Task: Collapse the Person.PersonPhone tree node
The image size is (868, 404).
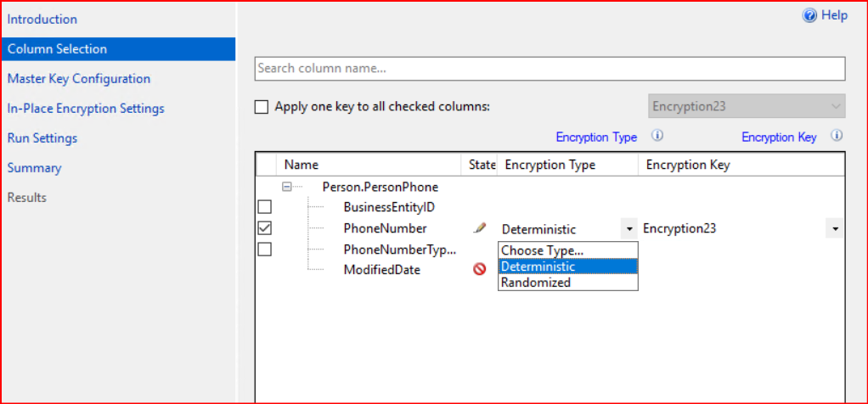Action: tap(287, 187)
